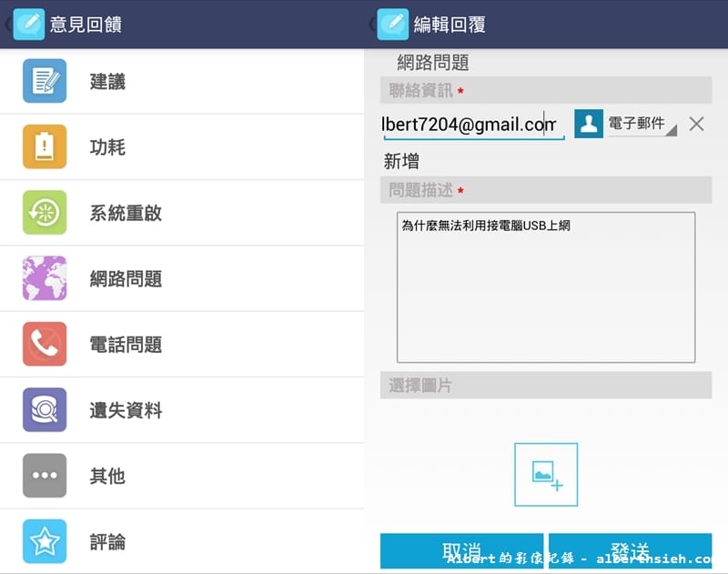Screen dimensions: 728x574
Task: Open contact picker person icon
Action: pos(589,124)
